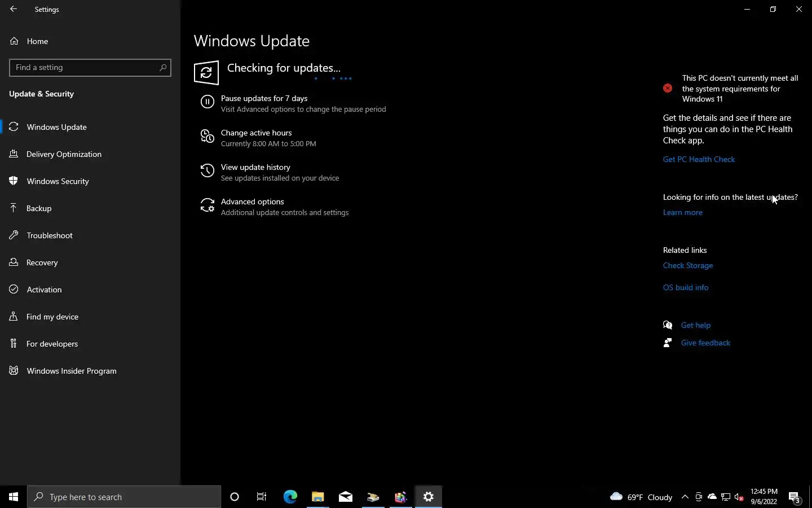Launch Microsoft Edge from taskbar
The image size is (812, 508).
click(290, 497)
